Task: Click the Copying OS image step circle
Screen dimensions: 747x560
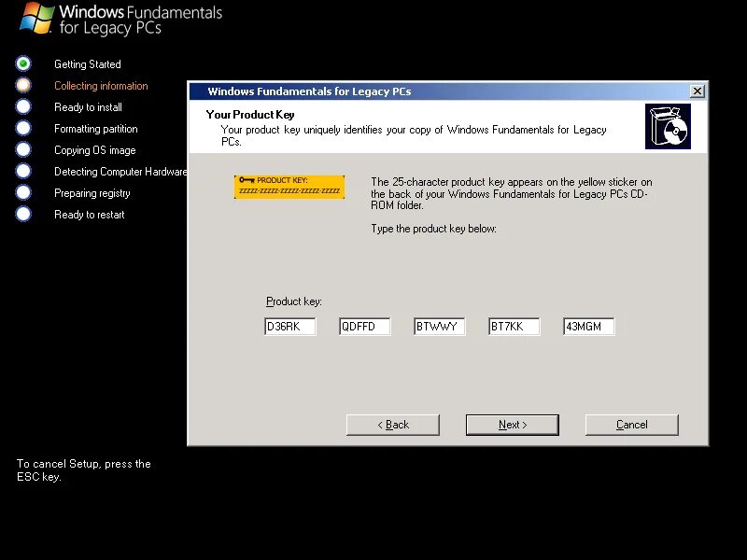Action: pyautogui.click(x=23, y=149)
